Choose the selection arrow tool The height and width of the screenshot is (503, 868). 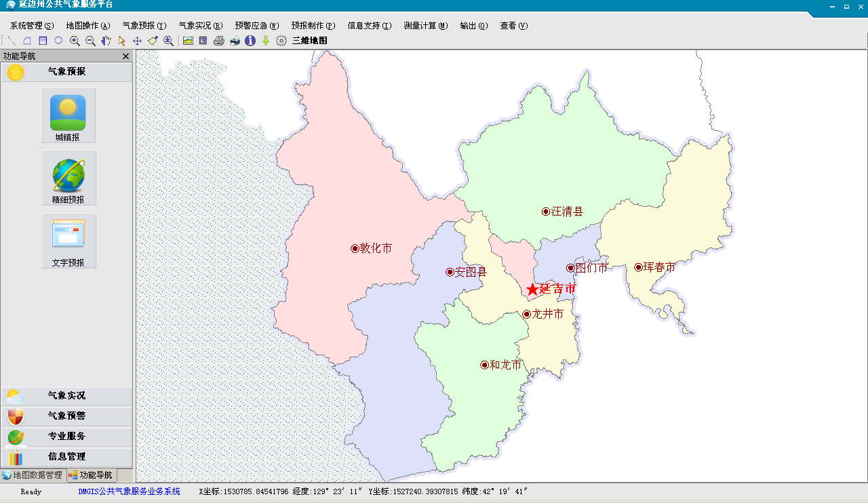tap(122, 41)
